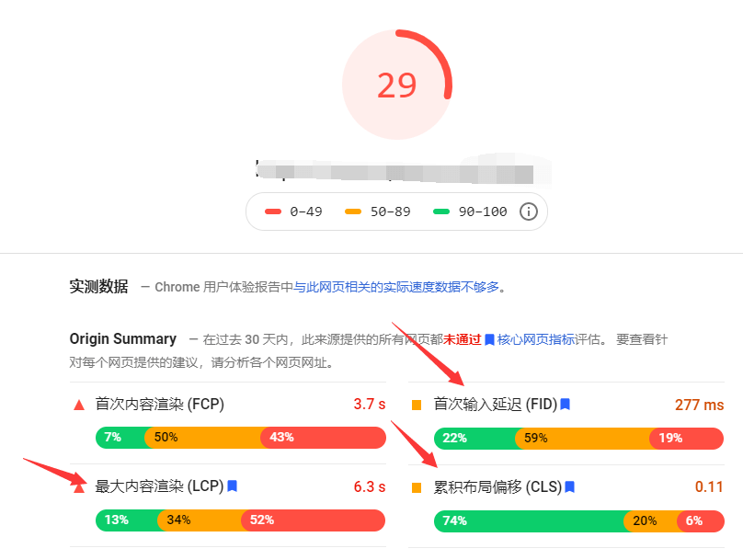Click the red 未通过 status text

pyautogui.click(x=463, y=339)
